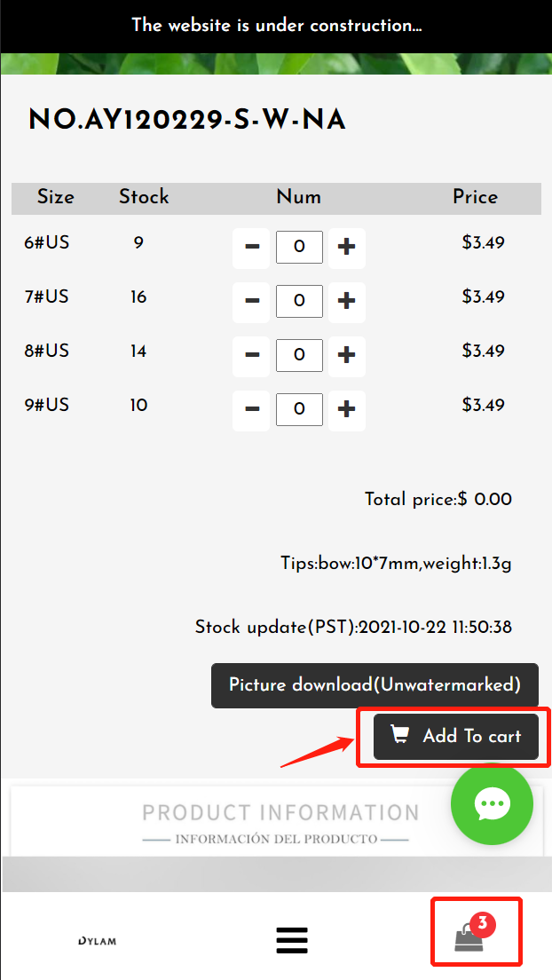Screen dimensions: 552x980
Task: Decrease quantity for size 9#US
Action: pyautogui.click(x=251, y=410)
